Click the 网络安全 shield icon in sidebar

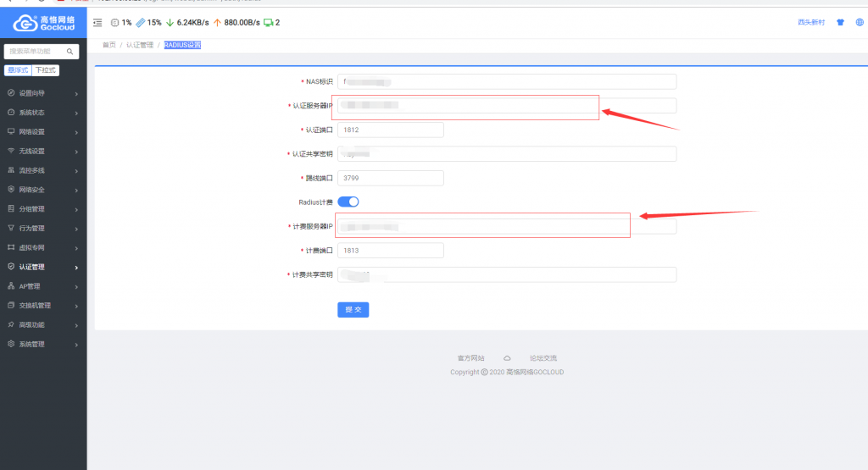point(11,189)
